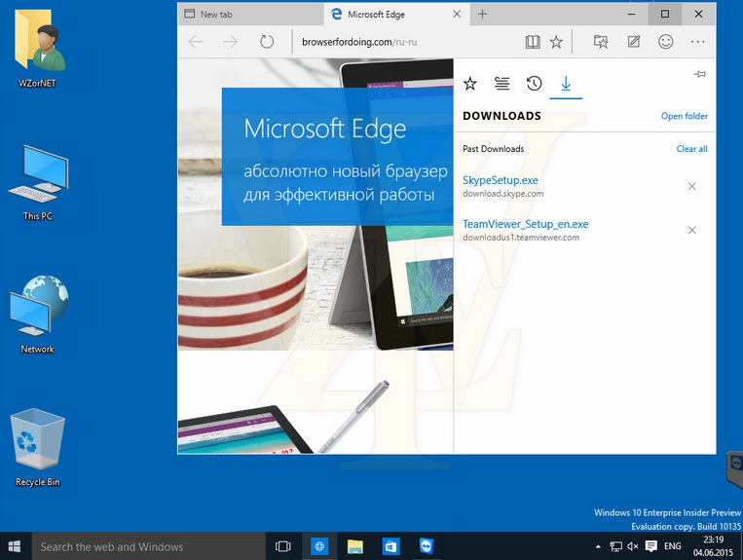Open the History tab in hub

[534, 84]
